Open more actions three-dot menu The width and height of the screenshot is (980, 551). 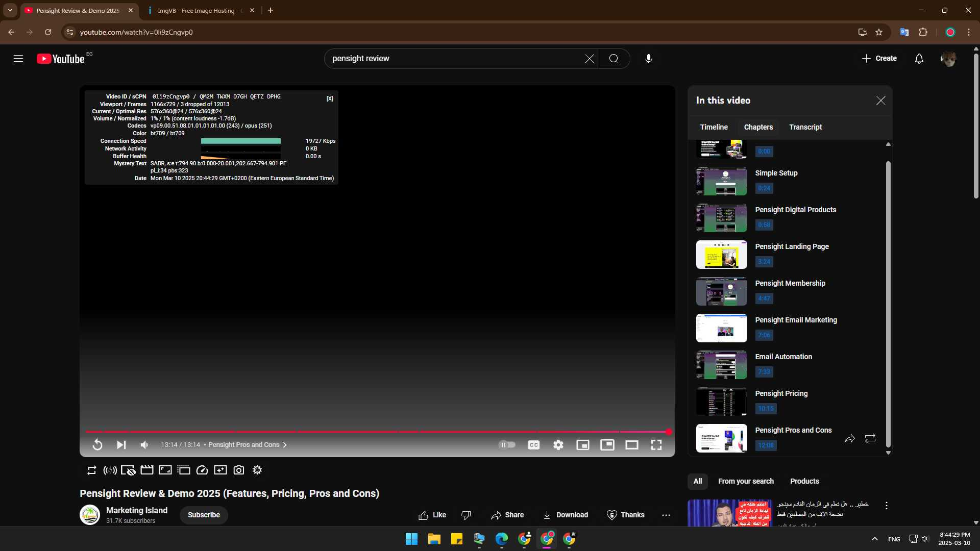[x=666, y=515]
